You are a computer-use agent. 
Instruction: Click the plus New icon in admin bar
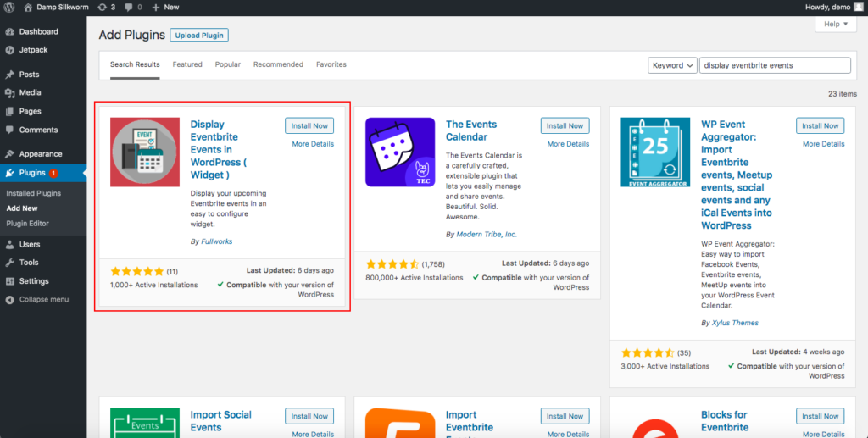pos(156,7)
